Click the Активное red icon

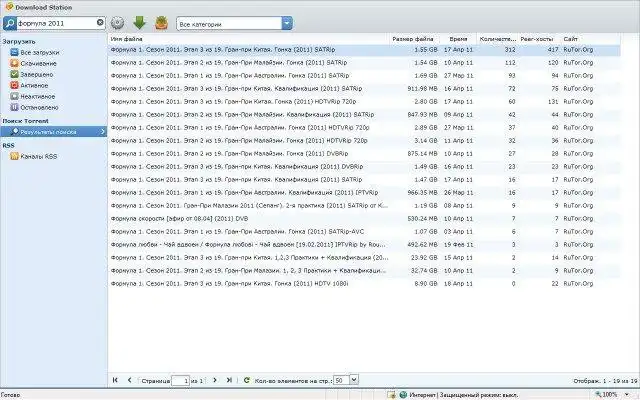point(14,85)
